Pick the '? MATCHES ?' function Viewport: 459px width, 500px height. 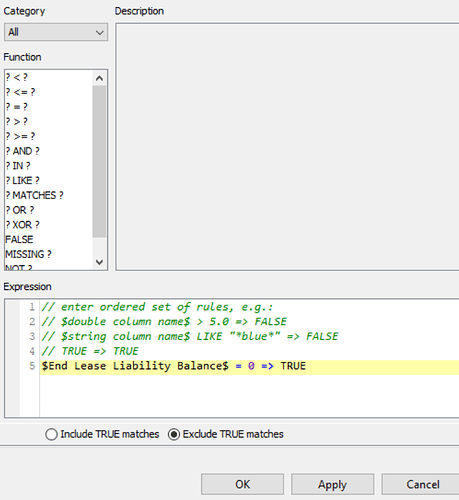click(49, 195)
